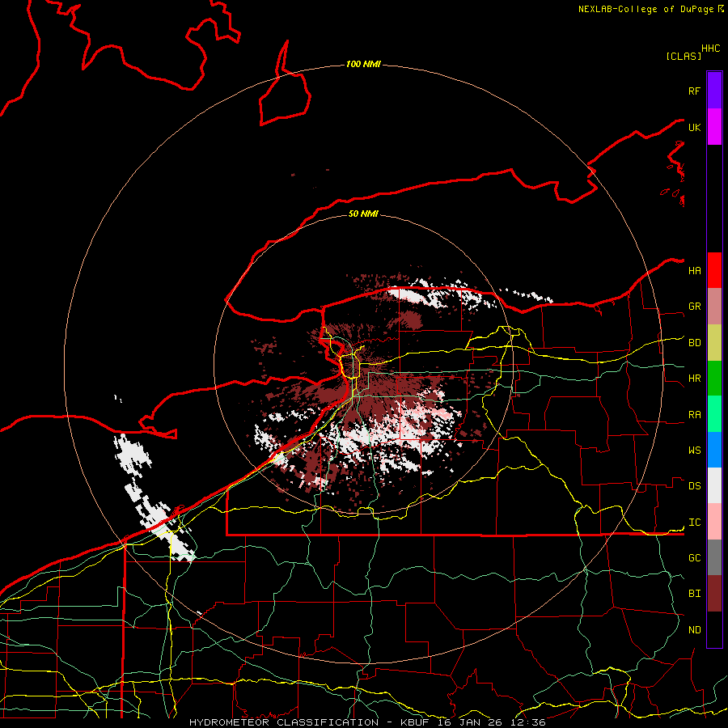Click the ND legend label

click(694, 629)
